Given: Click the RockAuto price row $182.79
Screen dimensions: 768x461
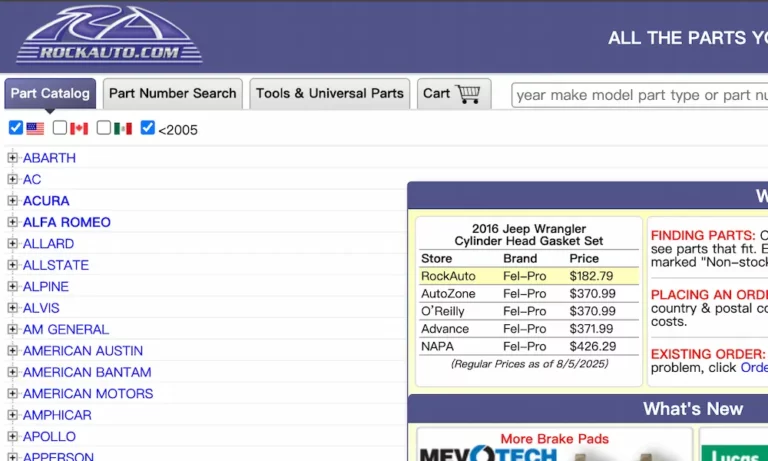Looking at the screenshot, I should coord(529,276).
